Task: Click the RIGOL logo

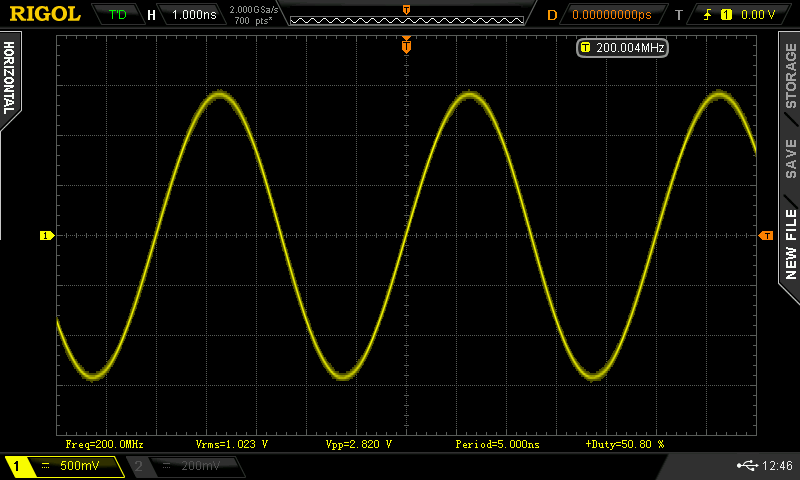Action: pos(45,14)
